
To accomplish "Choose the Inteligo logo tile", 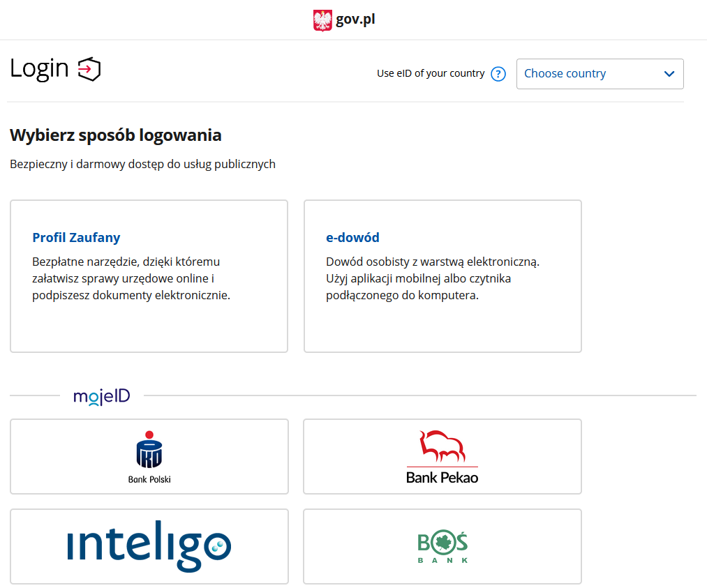I will pyautogui.click(x=149, y=546).
